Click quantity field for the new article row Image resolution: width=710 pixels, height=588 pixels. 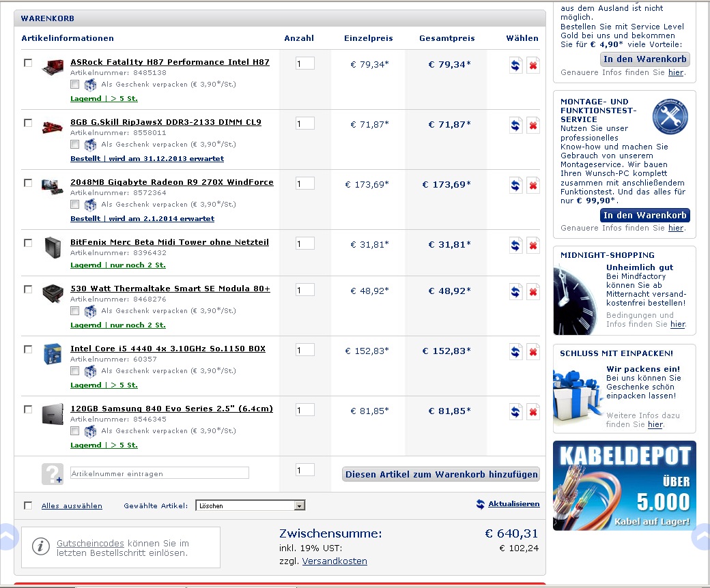(x=304, y=470)
